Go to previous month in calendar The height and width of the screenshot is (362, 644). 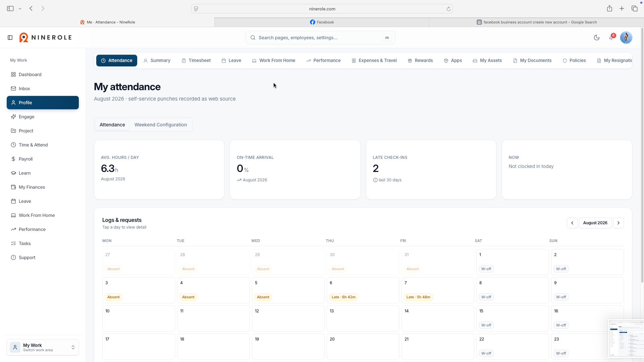coord(572,223)
